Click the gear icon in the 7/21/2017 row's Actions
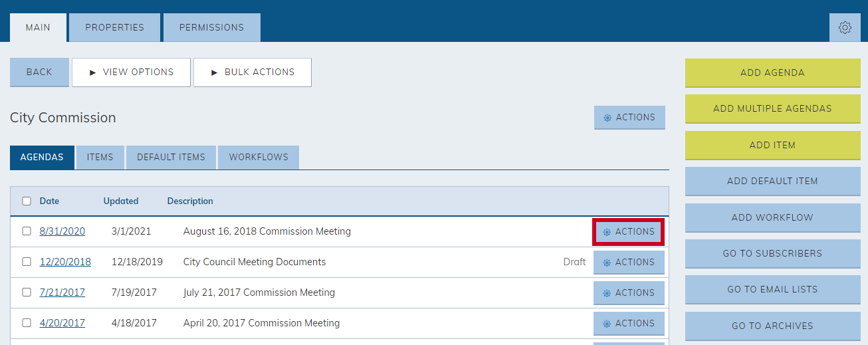Image resolution: width=868 pixels, height=345 pixels. pos(607,293)
